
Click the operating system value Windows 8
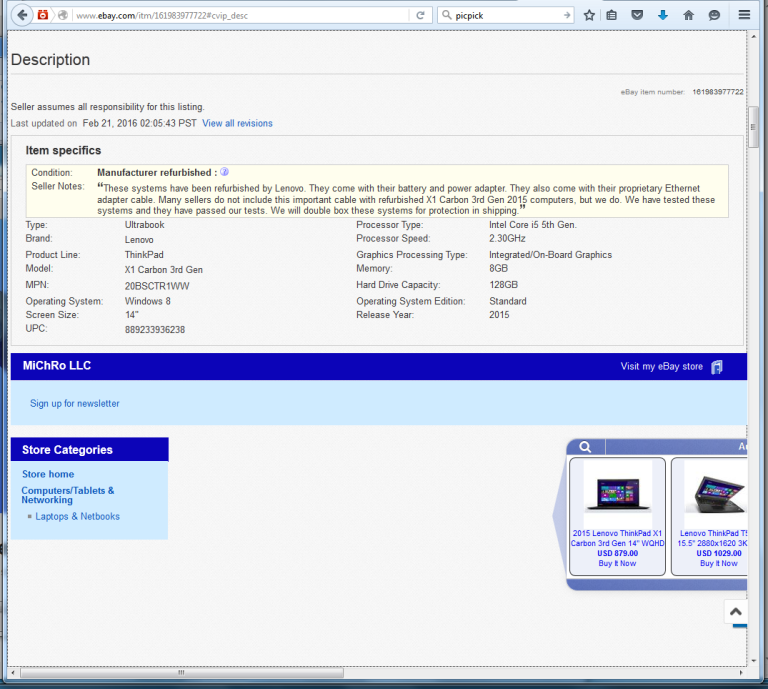point(147,301)
